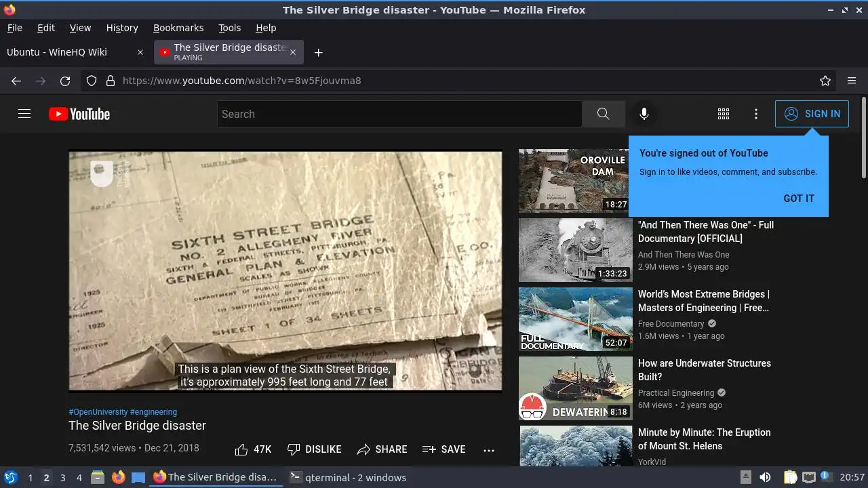Switch to virtual desktop 1
This screenshot has height=488, width=868.
point(30,477)
